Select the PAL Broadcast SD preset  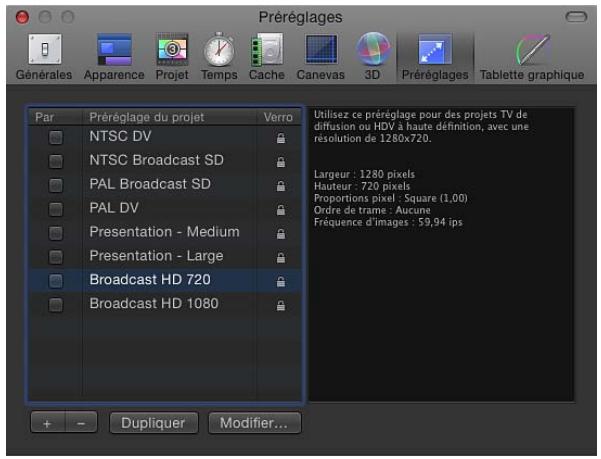click(x=165, y=184)
